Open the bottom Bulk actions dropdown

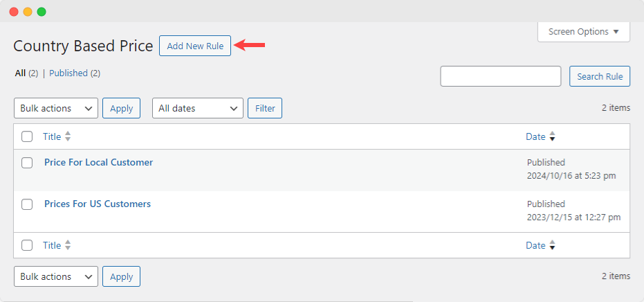pyautogui.click(x=56, y=276)
